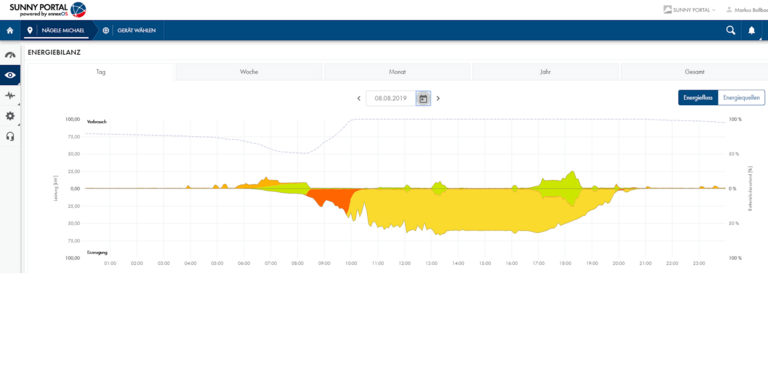Open the waveform analysis icon in sidebar
The image size is (768, 366).
pyautogui.click(x=10, y=96)
